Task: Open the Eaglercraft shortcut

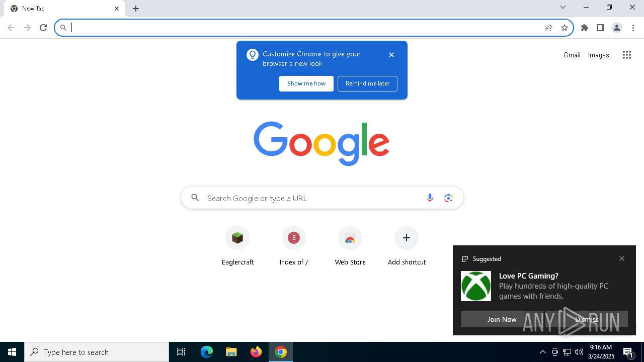Action: pyautogui.click(x=237, y=247)
